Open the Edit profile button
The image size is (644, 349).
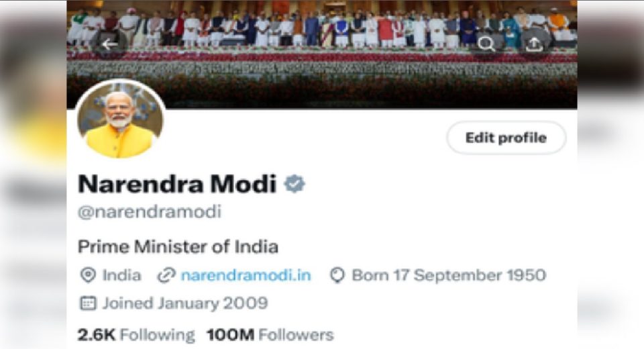tap(506, 138)
